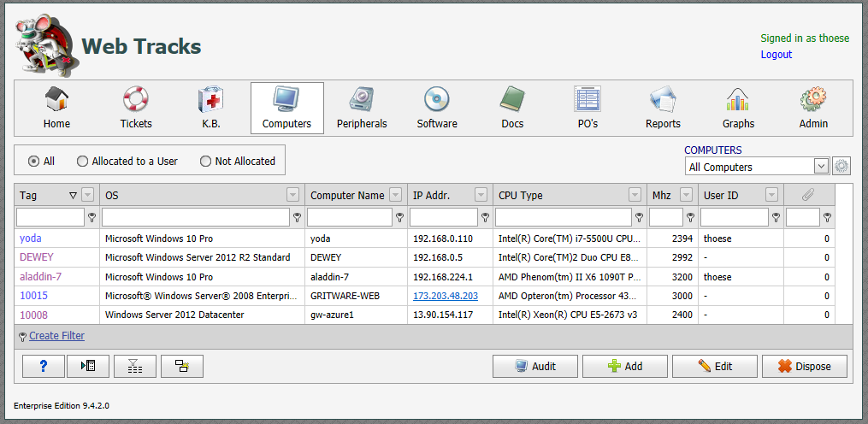Image resolution: width=868 pixels, height=424 pixels.
Task: Select the All radio button
Action: [x=33, y=161]
